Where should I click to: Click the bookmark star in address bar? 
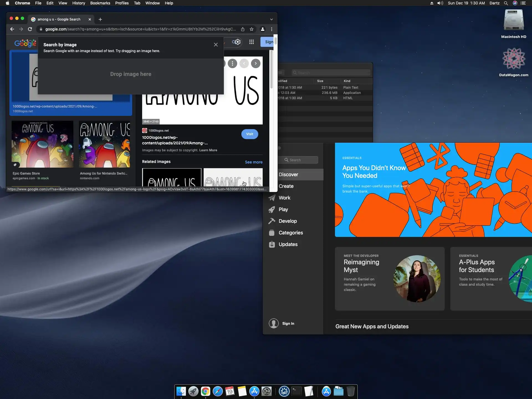(x=251, y=29)
